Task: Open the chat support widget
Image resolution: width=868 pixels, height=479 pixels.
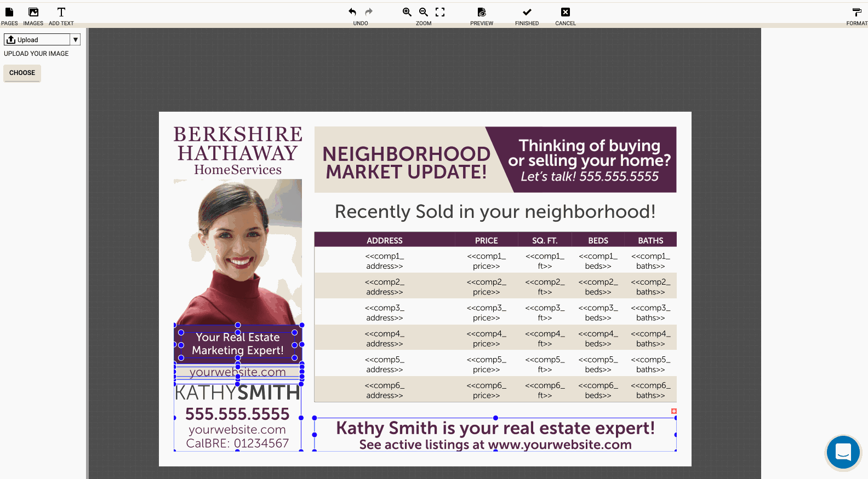Action: pyautogui.click(x=843, y=452)
